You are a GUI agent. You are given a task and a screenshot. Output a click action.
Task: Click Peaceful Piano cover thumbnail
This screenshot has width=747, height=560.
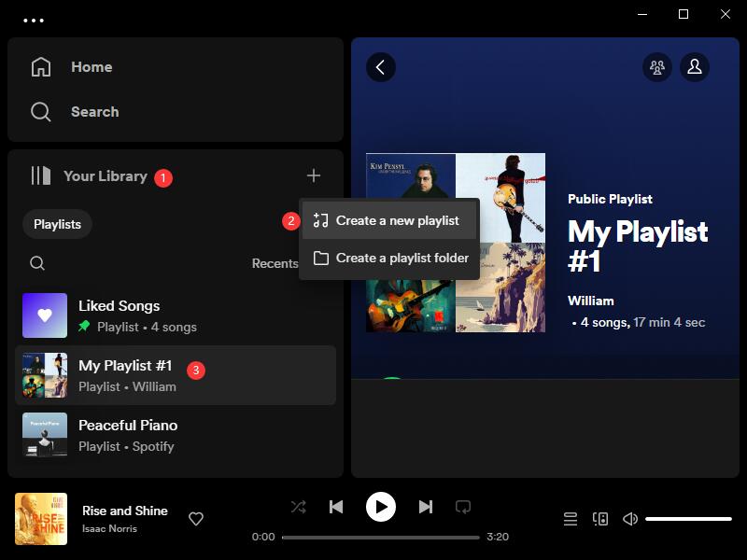point(45,435)
